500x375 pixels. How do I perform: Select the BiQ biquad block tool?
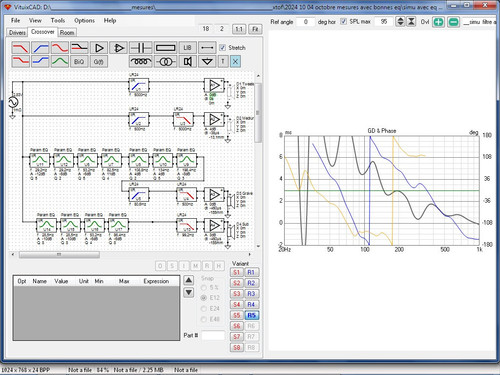click(79, 62)
